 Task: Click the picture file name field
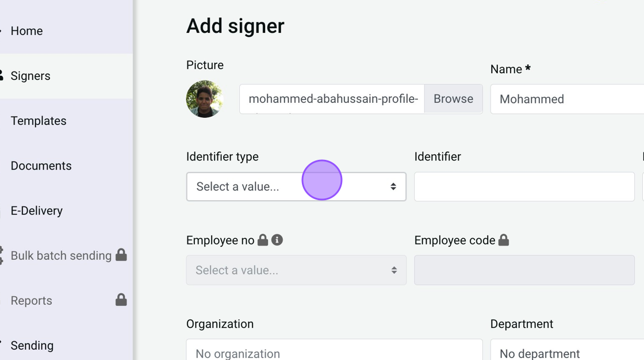tap(332, 99)
